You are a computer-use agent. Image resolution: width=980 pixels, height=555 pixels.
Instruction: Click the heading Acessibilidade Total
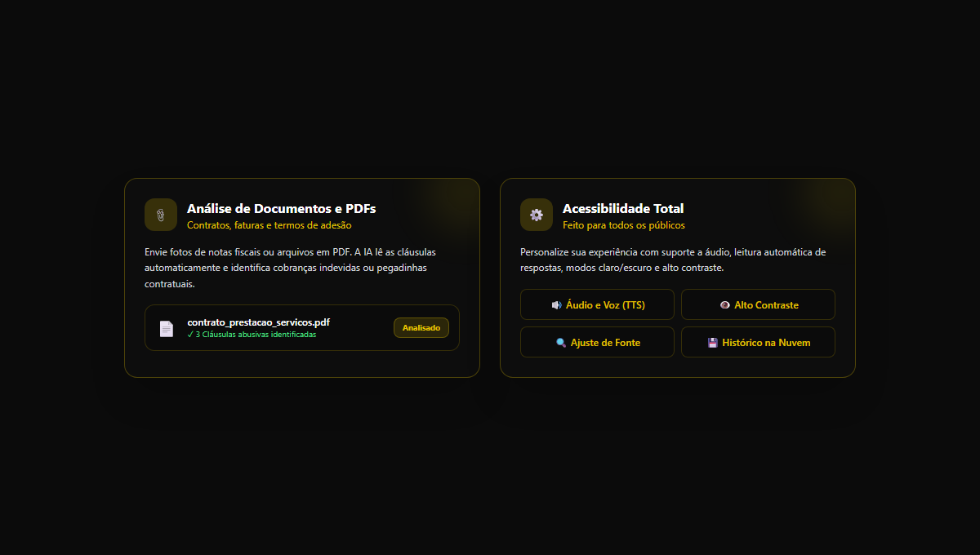tap(623, 208)
